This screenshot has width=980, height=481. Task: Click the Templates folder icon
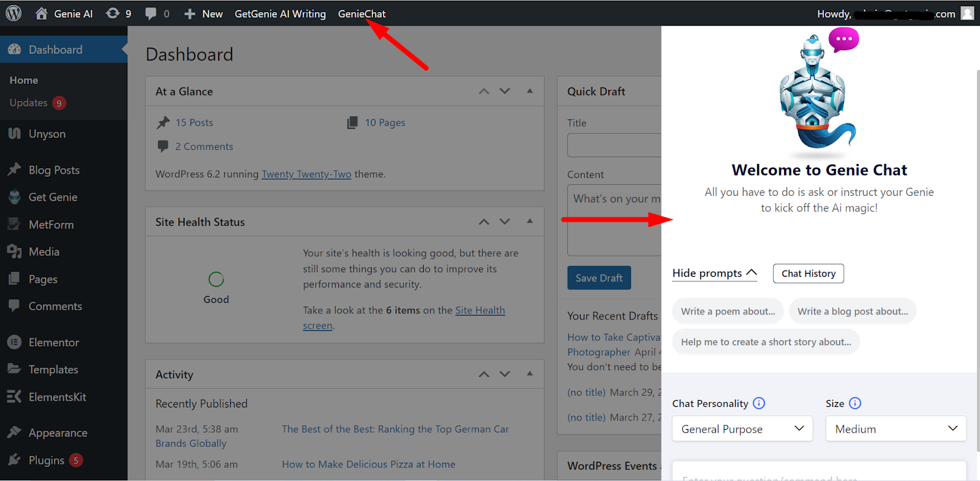(15, 369)
